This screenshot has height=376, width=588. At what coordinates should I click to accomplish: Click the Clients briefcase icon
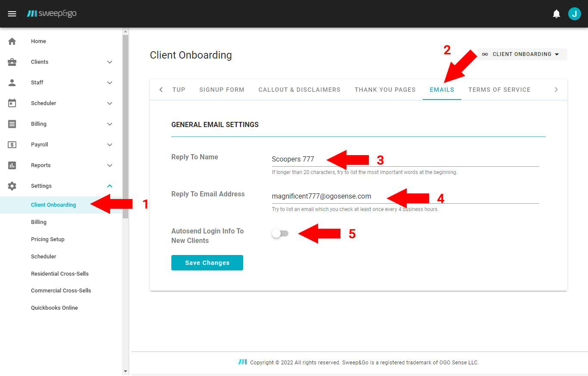pos(12,62)
